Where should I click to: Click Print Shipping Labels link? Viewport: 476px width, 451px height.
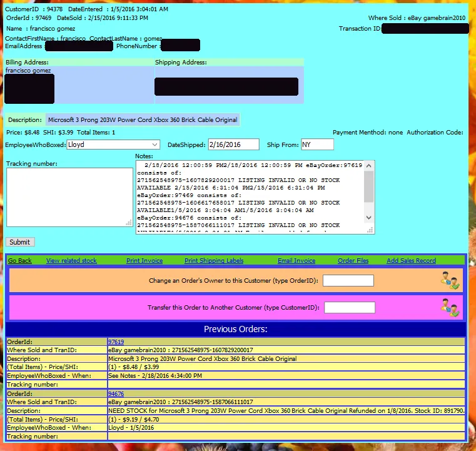(214, 260)
